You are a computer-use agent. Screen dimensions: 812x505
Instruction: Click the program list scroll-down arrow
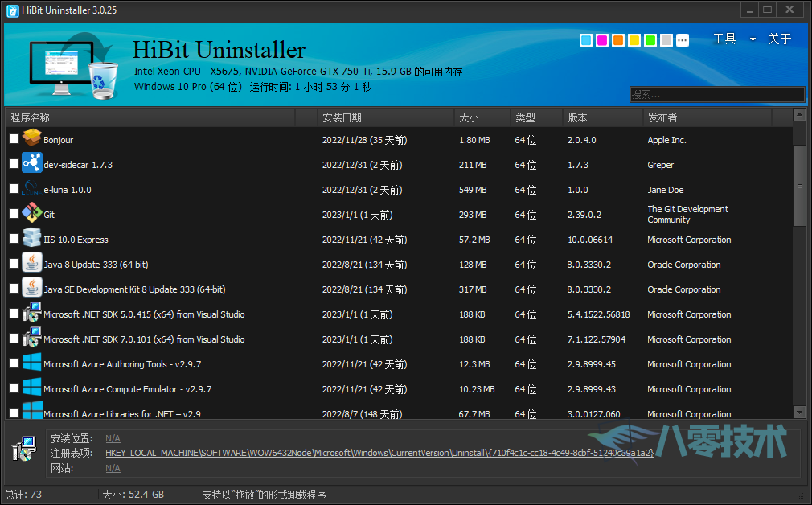(799, 413)
